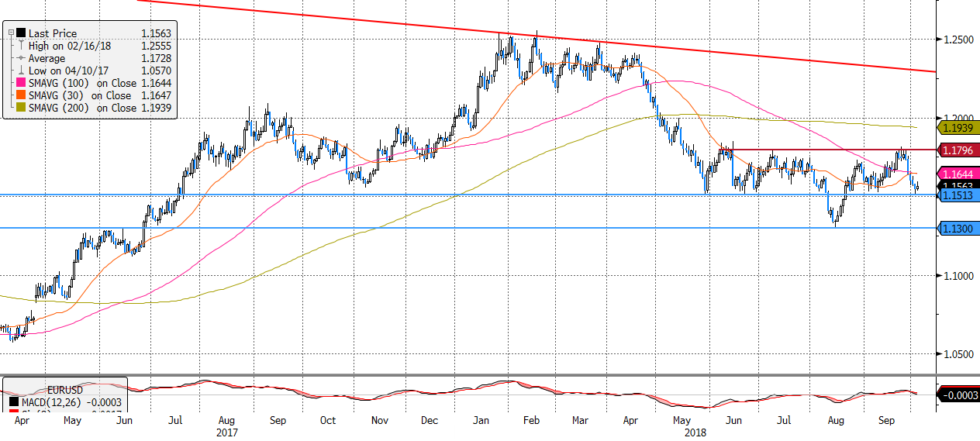Screen dimensions: 980x441
Task: Click the black Last Price color swatch
Action: pyautogui.click(x=21, y=33)
